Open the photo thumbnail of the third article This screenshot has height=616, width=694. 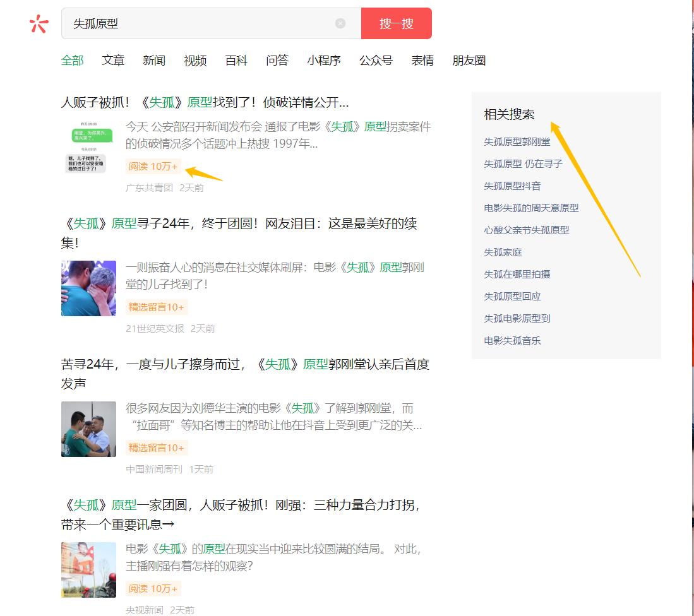(88, 429)
